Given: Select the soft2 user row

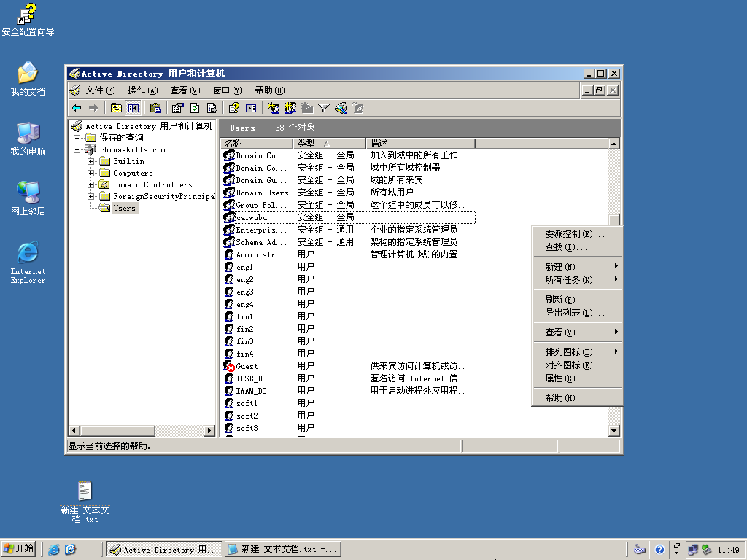Looking at the screenshot, I should point(348,416).
